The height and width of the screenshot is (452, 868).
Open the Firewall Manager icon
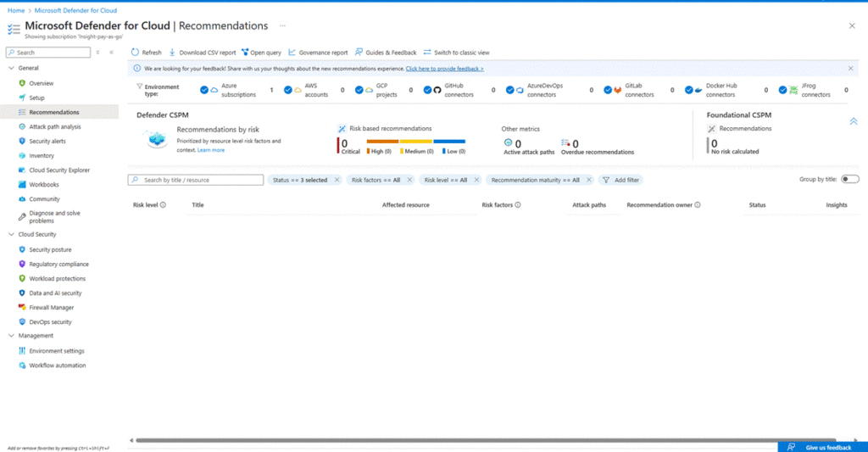coord(22,308)
